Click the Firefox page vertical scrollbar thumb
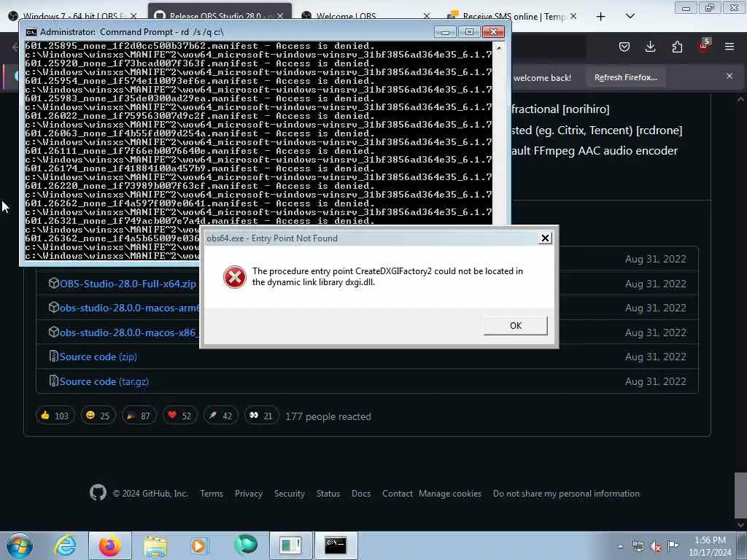This screenshot has width=747, height=560. tap(740, 495)
